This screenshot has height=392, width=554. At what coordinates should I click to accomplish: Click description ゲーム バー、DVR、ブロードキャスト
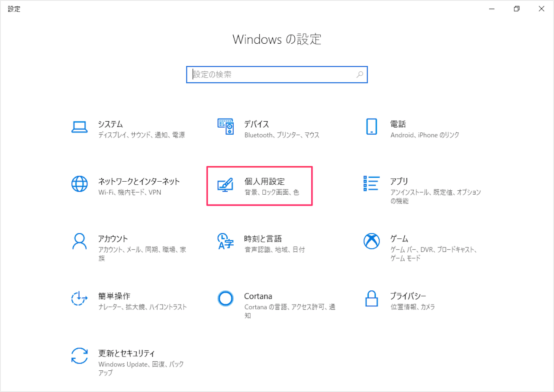click(x=434, y=254)
